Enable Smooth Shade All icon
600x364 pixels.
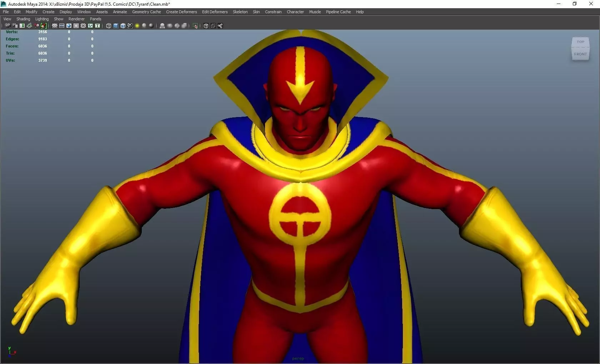pos(116,26)
